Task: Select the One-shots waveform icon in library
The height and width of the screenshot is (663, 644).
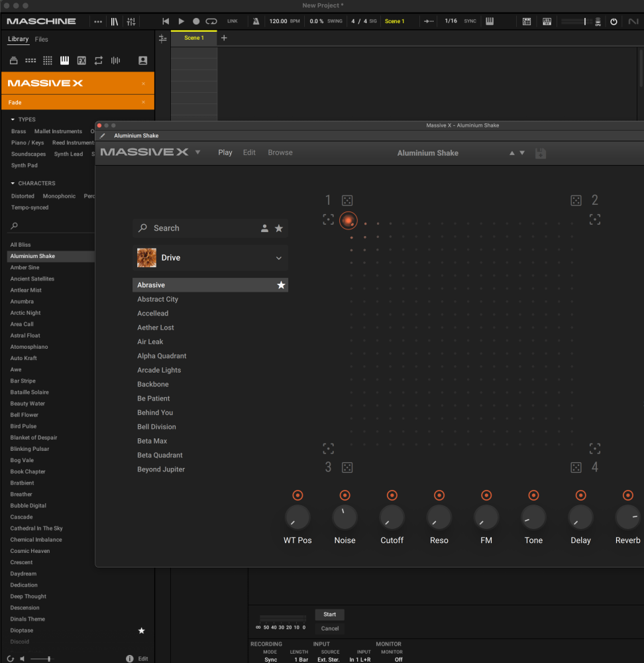Action: 115,60
